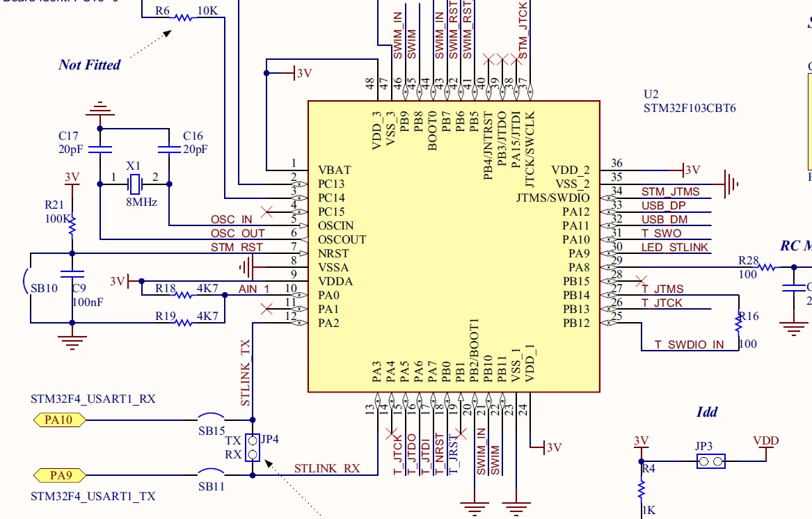Click the STM_RST net label

(x=237, y=248)
